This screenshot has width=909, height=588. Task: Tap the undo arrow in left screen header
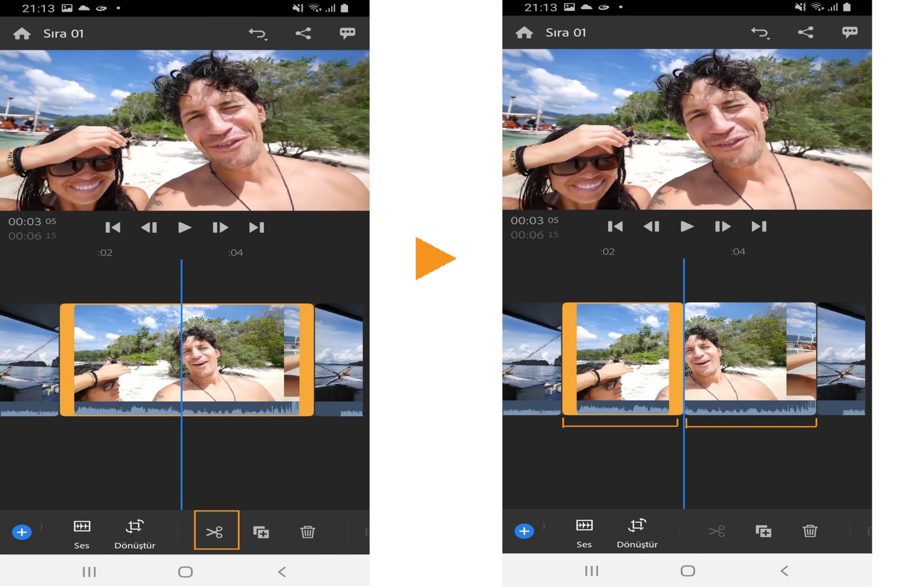pos(258,34)
